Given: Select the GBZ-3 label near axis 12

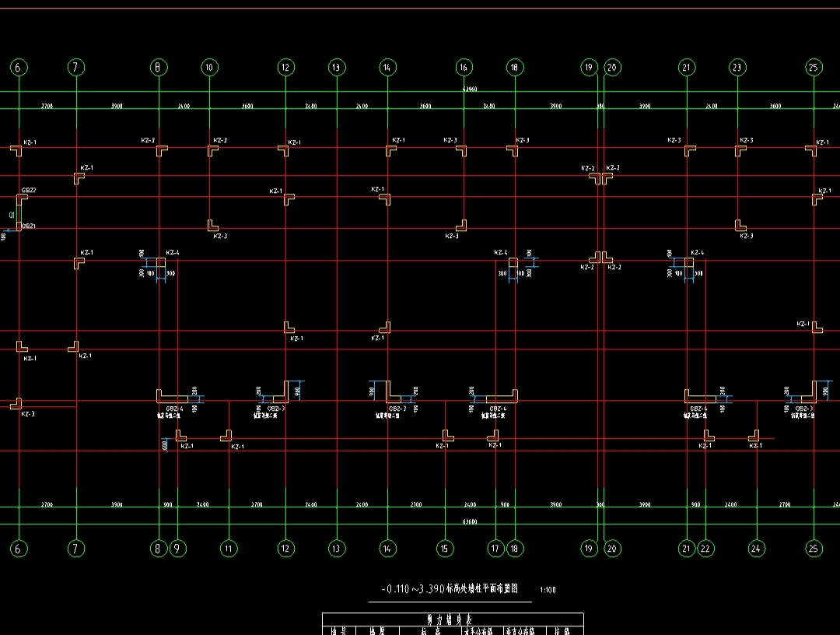Looking at the screenshot, I should 275,409.
